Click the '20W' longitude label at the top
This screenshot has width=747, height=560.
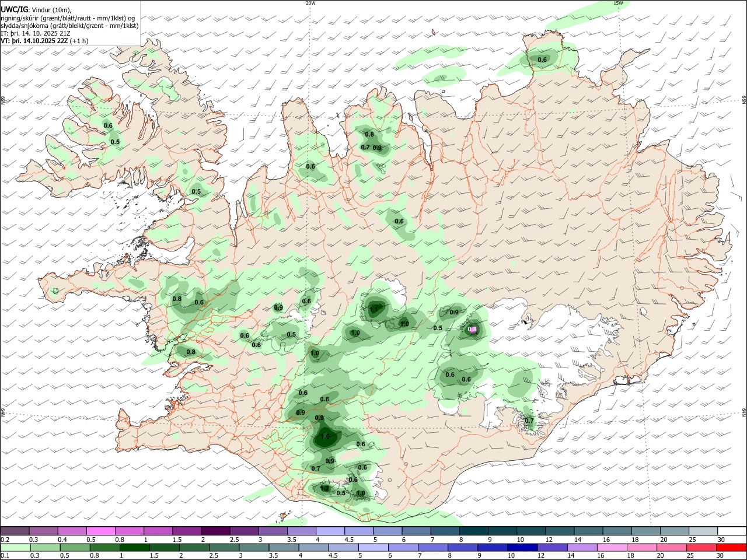pyautogui.click(x=310, y=3)
